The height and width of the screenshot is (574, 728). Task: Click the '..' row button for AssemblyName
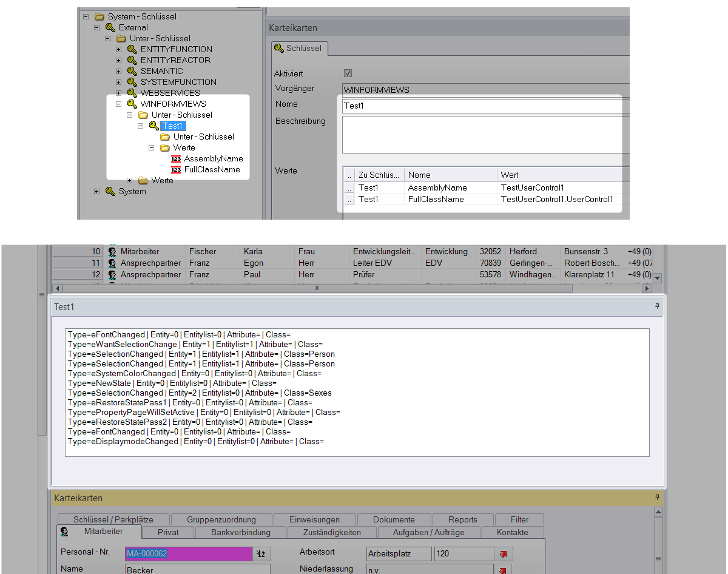(349, 188)
